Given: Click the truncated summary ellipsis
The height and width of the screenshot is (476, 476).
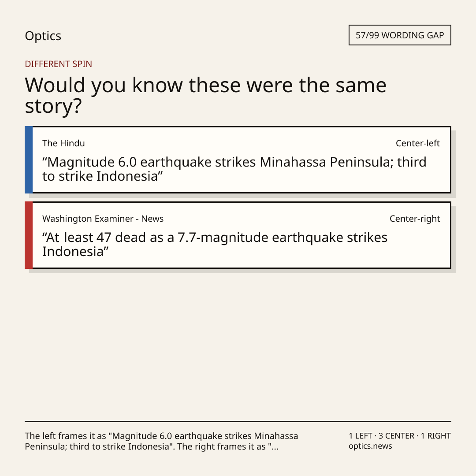Looking at the screenshot, I should click(x=275, y=447).
